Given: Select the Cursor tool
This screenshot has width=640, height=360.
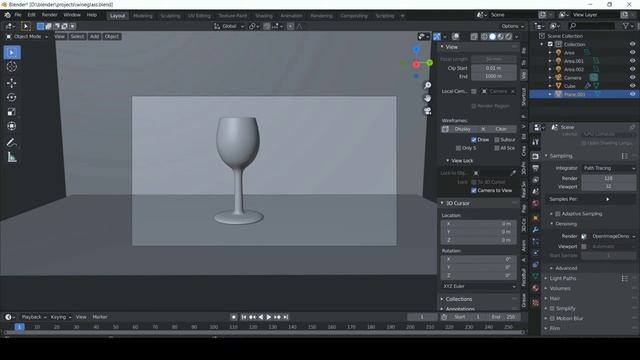Looking at the screenshot, I should click(12, 67).
